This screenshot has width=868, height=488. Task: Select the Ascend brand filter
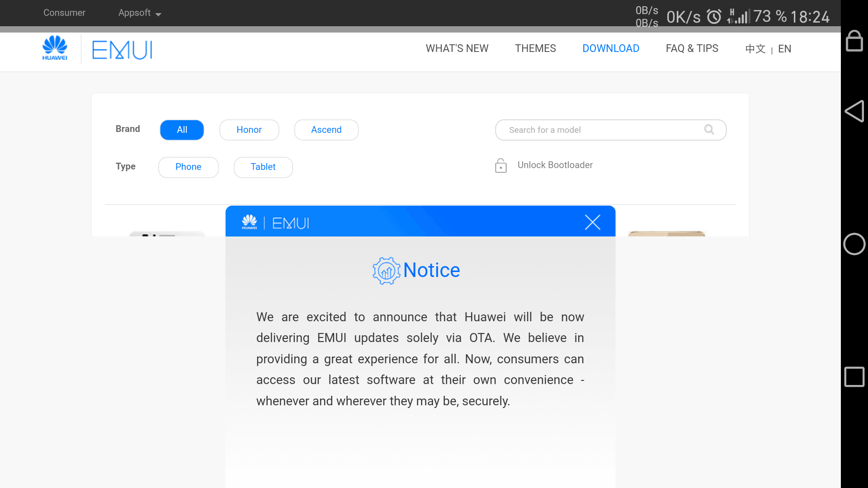[x=326, y=130]
